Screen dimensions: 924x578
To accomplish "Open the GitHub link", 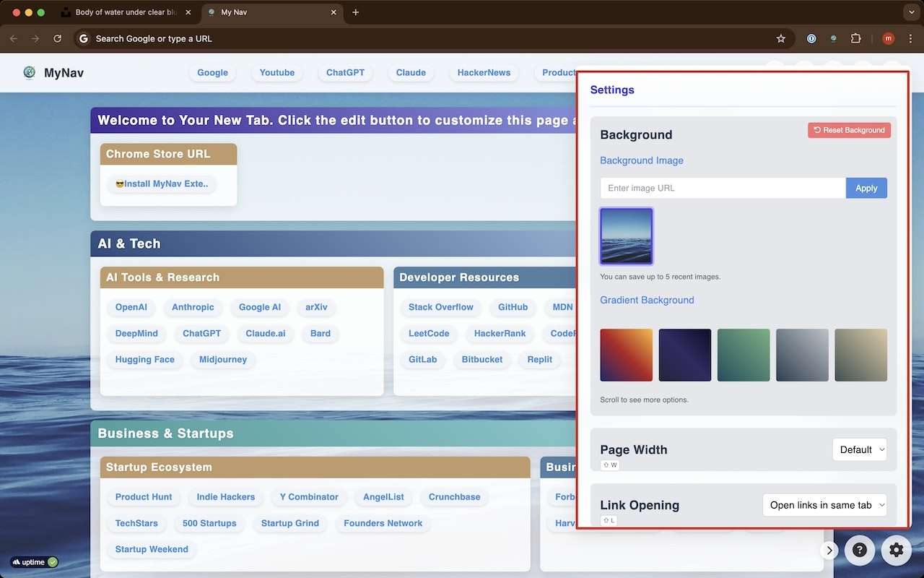I will point(513,307).
